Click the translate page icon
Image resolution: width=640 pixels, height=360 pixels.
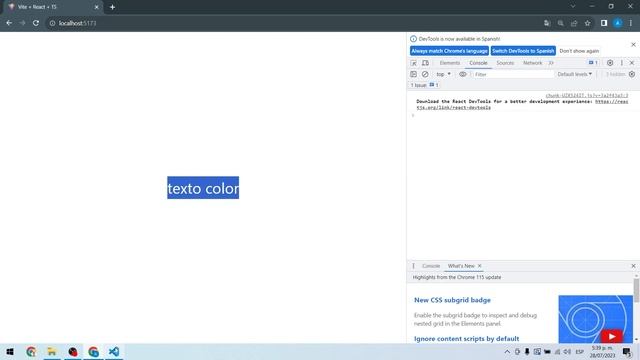coord(547,23)
